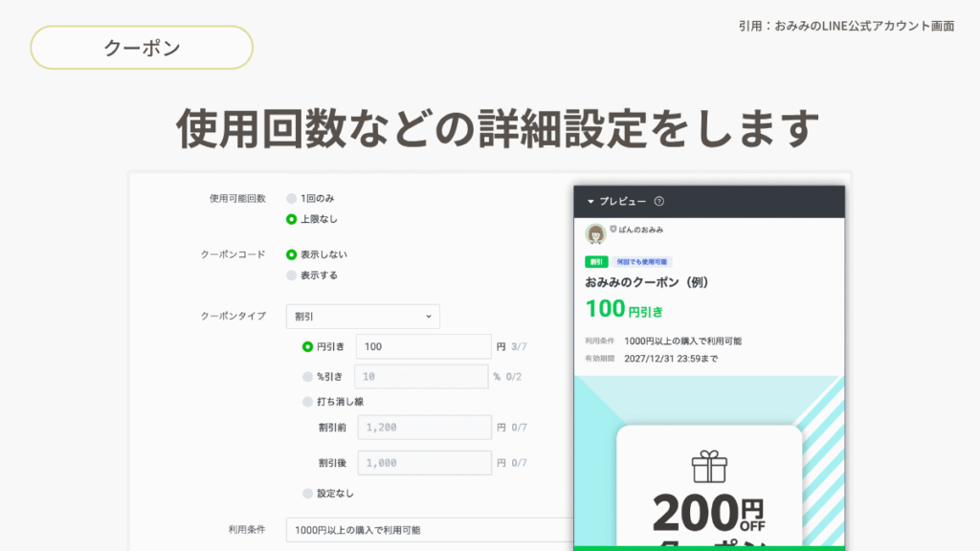
Task: Click the help question mark beside プレビュー
Action: click(658, 202)
